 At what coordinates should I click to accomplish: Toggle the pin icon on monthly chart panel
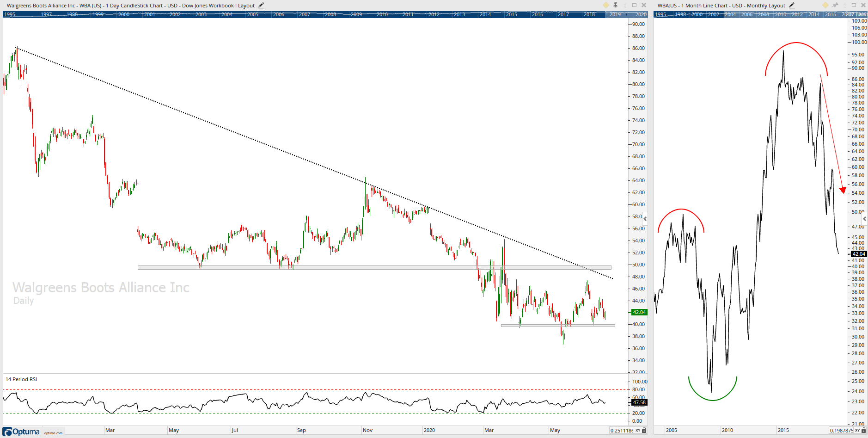pyautogui.click(x=835, y=5)
